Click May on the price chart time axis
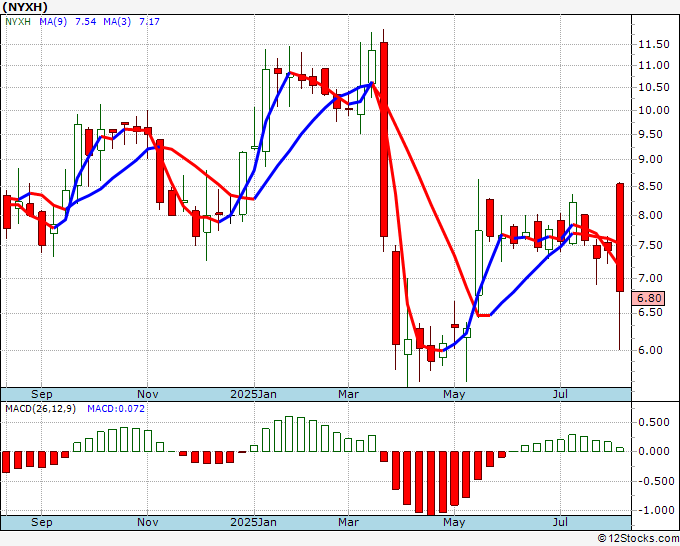 coord(454,394)
